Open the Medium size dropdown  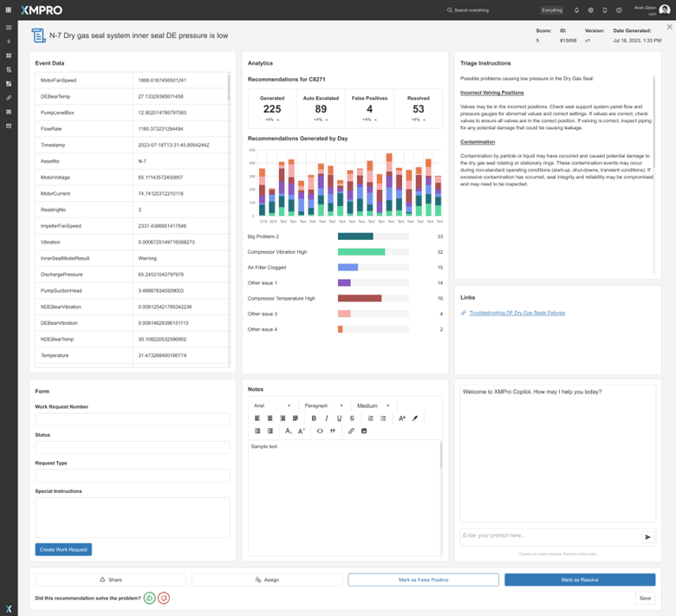374,405
